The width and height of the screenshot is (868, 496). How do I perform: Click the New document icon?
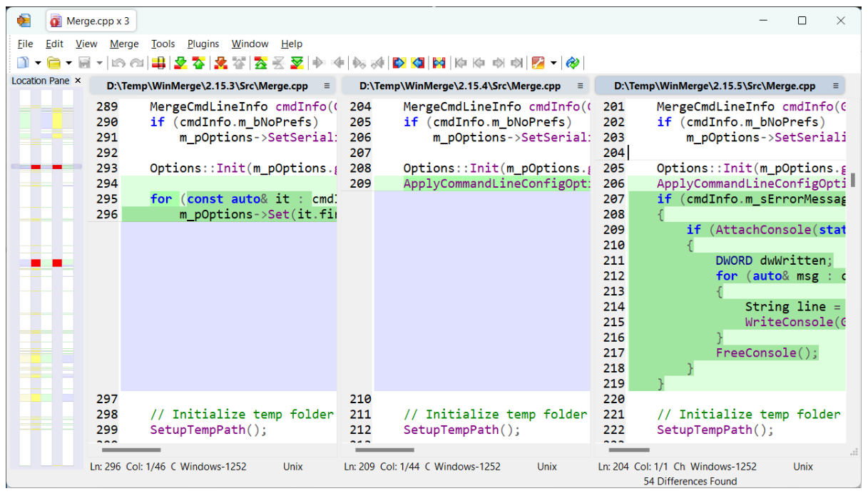(x=23, y=63)
